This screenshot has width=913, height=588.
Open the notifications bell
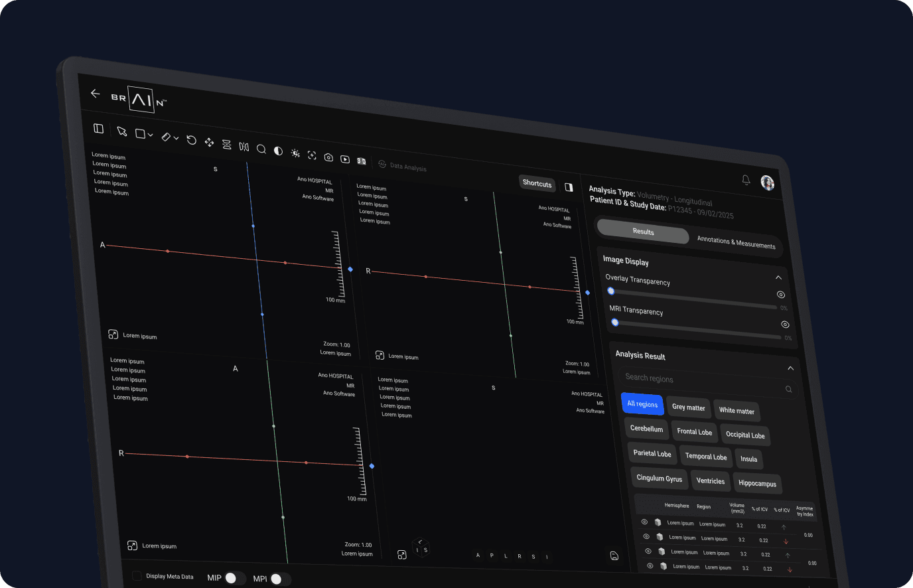[x=745, y=180]
